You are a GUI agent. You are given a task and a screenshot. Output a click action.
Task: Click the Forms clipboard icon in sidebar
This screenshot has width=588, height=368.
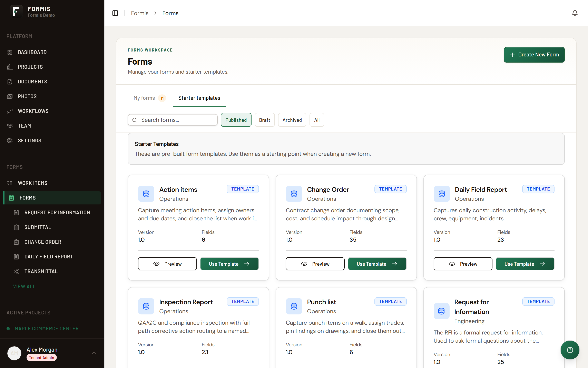point(11,198)
